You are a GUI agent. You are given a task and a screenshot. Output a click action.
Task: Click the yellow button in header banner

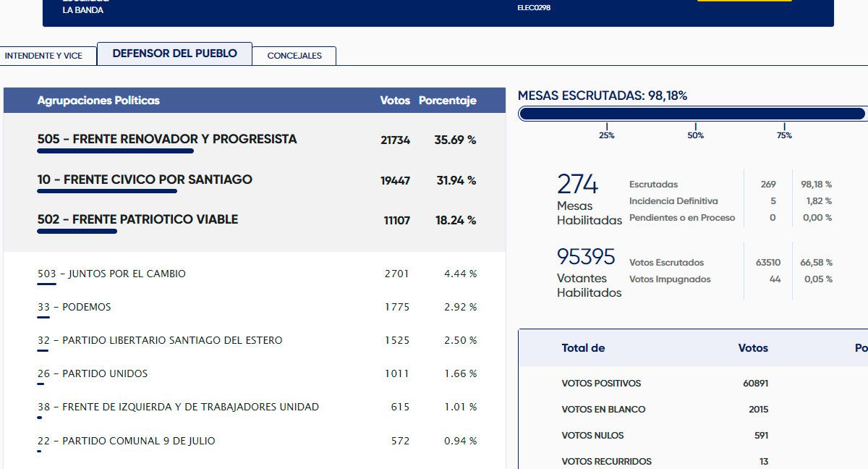pyautogui.click(x=744, y=1)
